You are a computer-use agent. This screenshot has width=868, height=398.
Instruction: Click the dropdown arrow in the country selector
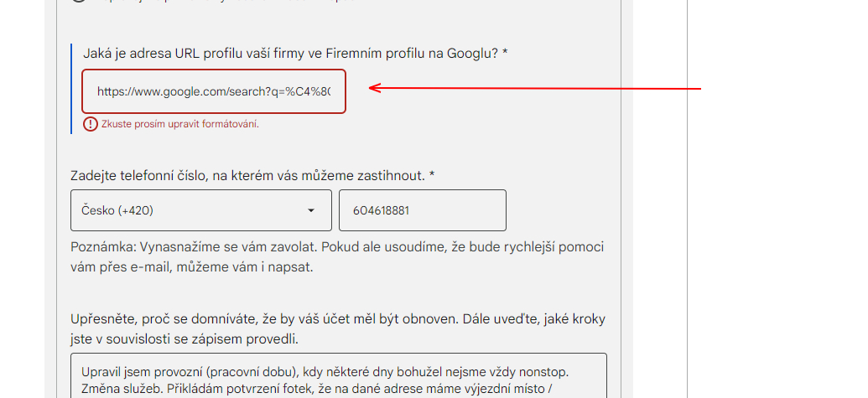311,210
